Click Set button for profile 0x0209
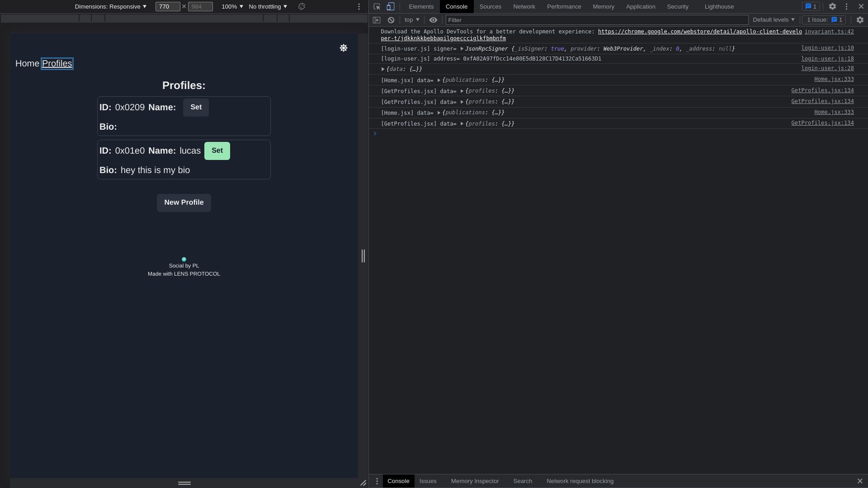Viewport: 868px width, 488px height. tap(196, 108)
